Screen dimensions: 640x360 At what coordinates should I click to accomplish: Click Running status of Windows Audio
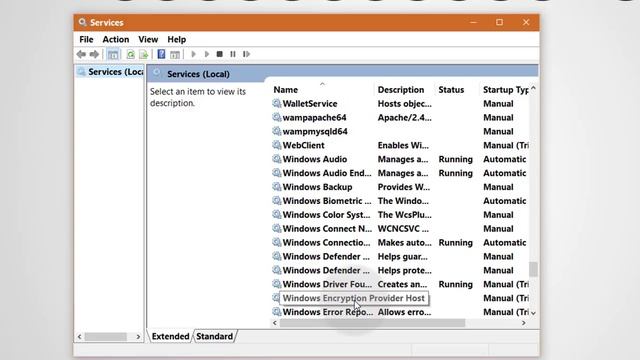456,159
